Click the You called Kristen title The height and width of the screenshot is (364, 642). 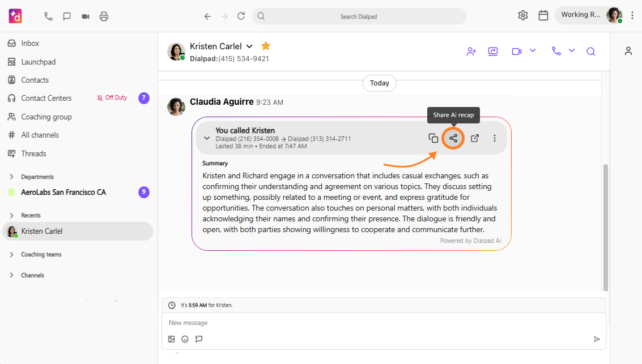tap(245, 130)
